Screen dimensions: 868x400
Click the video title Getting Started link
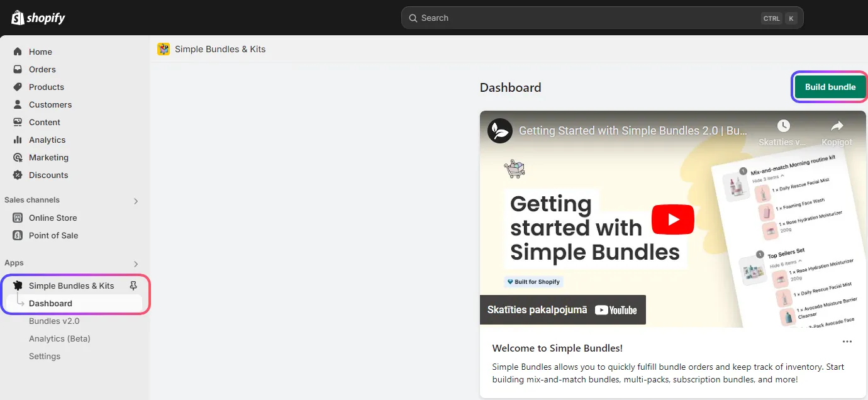633,131
